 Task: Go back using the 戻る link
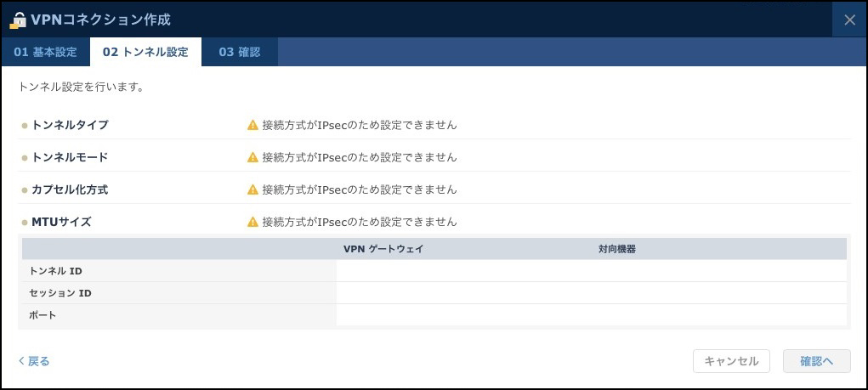click(x=34, y=361)
